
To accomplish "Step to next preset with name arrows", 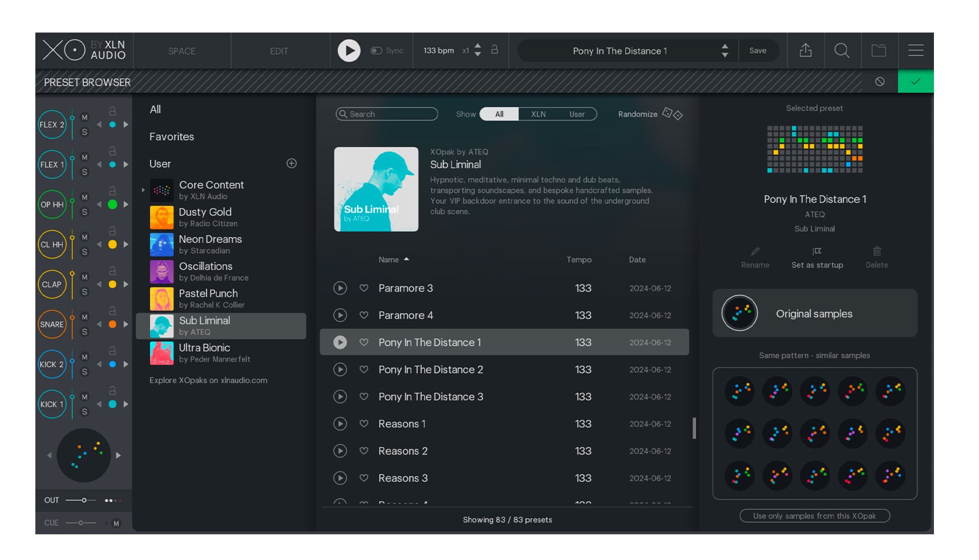I will click(x=725, y=55).
